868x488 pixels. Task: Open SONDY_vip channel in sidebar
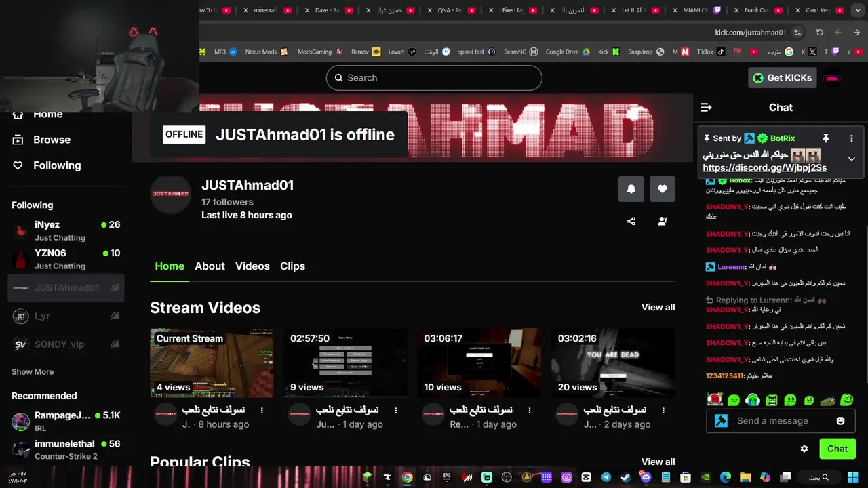(x=66, y=344)
